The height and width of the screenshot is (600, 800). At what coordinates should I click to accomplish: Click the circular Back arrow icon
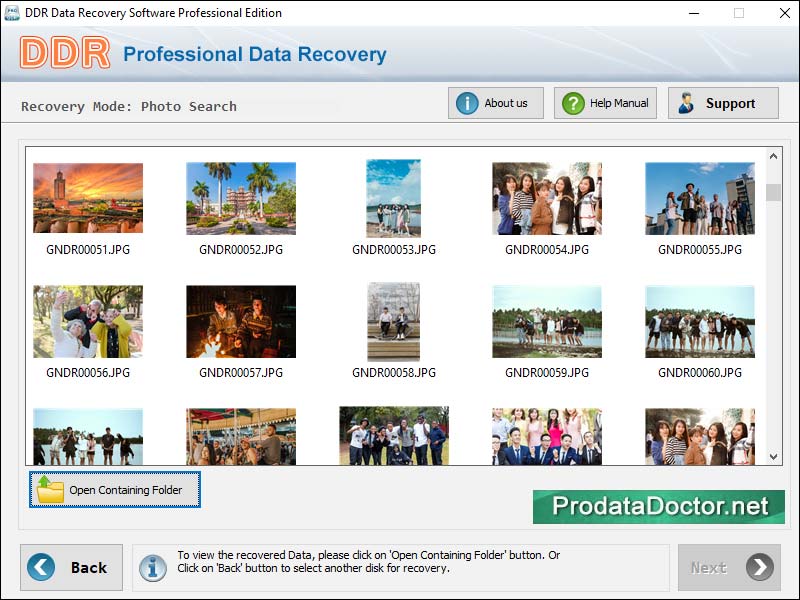point(39,567)
